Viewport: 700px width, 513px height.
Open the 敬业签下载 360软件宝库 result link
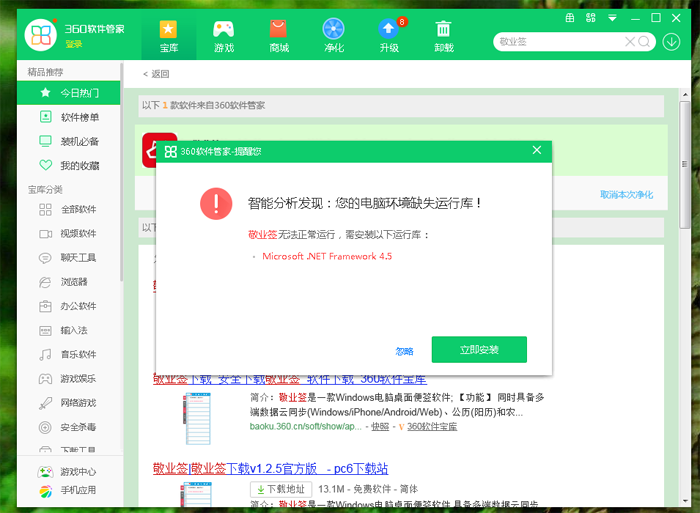click(290, 380)
